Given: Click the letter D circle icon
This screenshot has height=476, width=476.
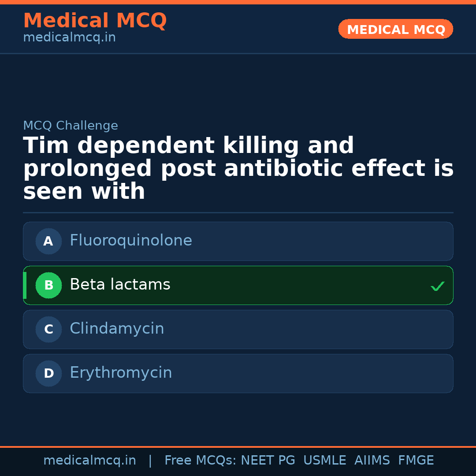Looking at the screenshot, I should (48, 373).
